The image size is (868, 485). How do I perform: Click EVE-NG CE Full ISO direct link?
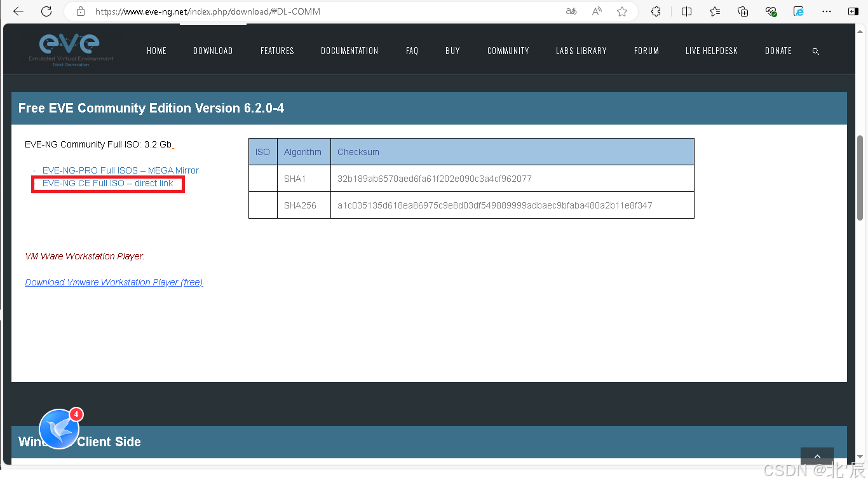tap(108, 183)
